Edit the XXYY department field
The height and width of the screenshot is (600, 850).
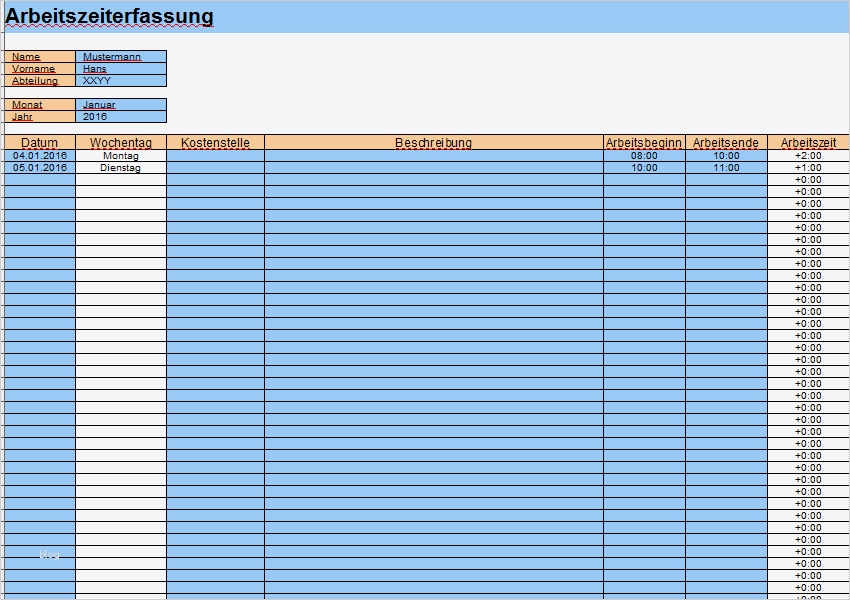click(121, 80)
